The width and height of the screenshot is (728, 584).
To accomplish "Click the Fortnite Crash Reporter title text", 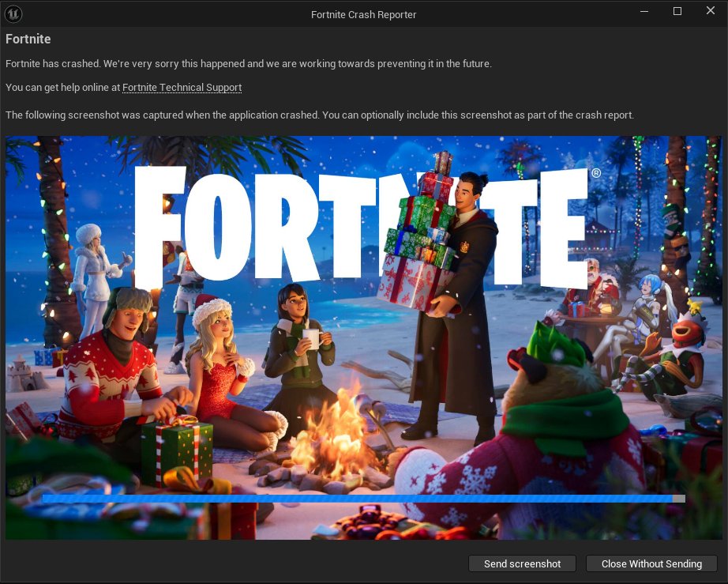I will [363, 14].
